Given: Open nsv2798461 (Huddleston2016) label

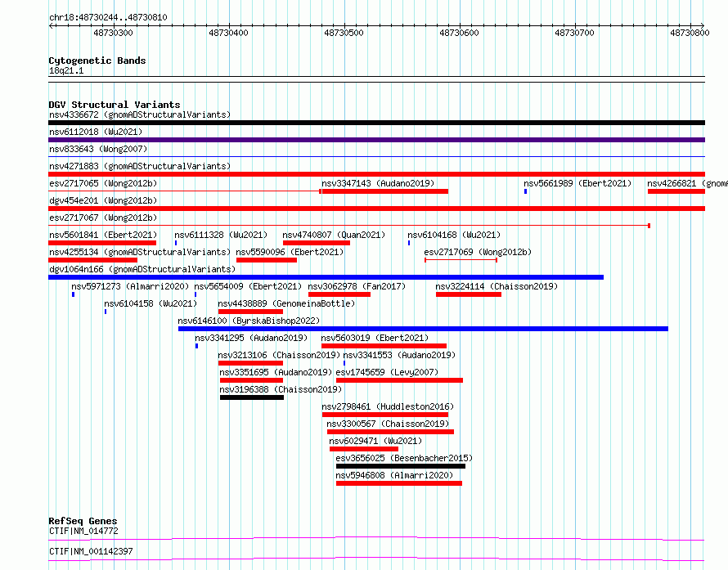Looking at the screenshot, I should pyautogui.click(x=388, y=406).
